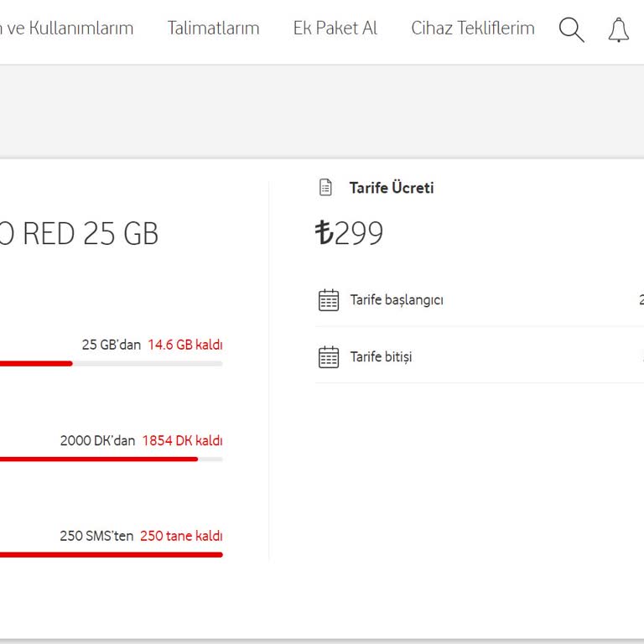644x644 pixels.
Task: Open Cihaz Tekliflerim menu item
Action: [x=473, y=28]
